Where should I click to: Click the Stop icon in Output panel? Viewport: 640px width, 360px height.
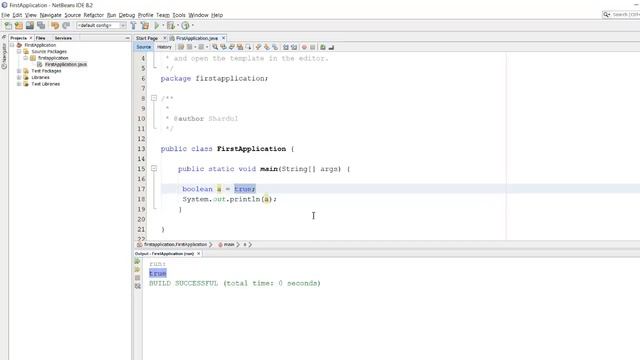tap(138, 278)
